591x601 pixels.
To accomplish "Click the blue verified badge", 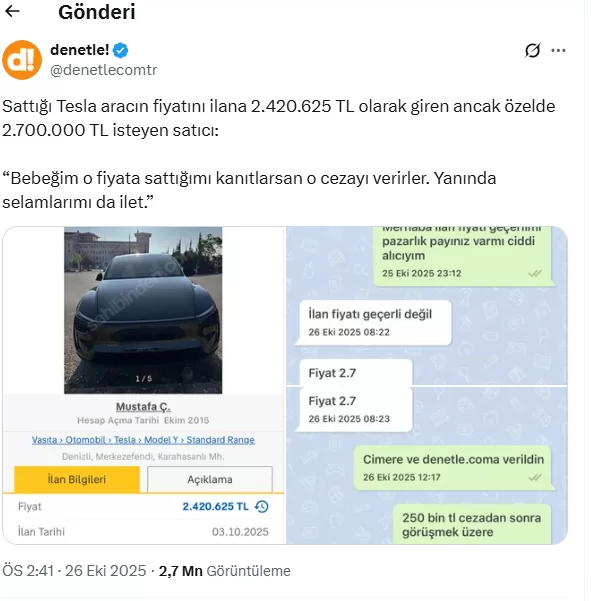I will (120, 50).
